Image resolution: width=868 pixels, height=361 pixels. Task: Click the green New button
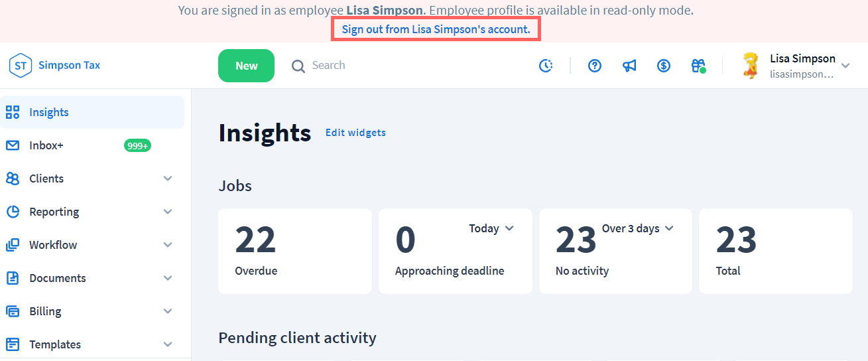(x=246, y=66)
